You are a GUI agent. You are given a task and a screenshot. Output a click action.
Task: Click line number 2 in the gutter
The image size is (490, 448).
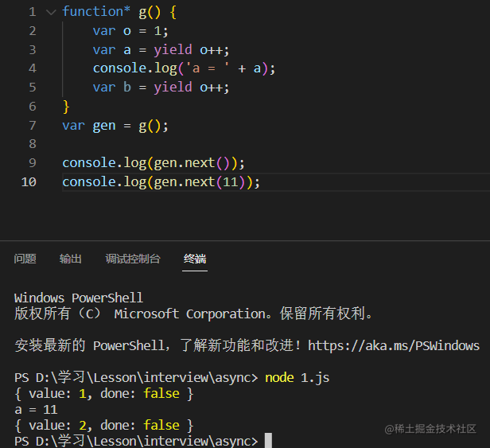[x=33, y=31]
